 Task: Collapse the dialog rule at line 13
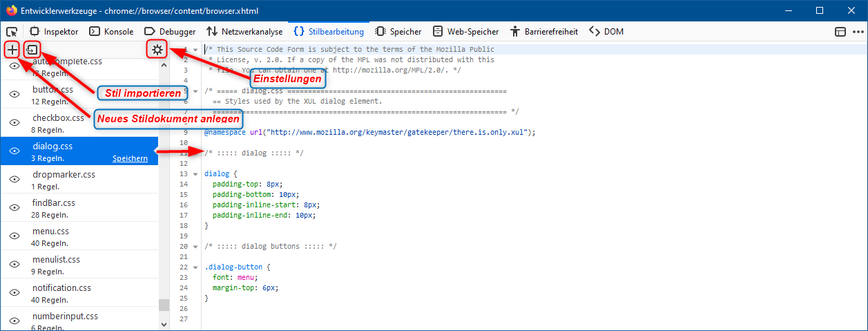pyautogui.click(x=195, y=174)
